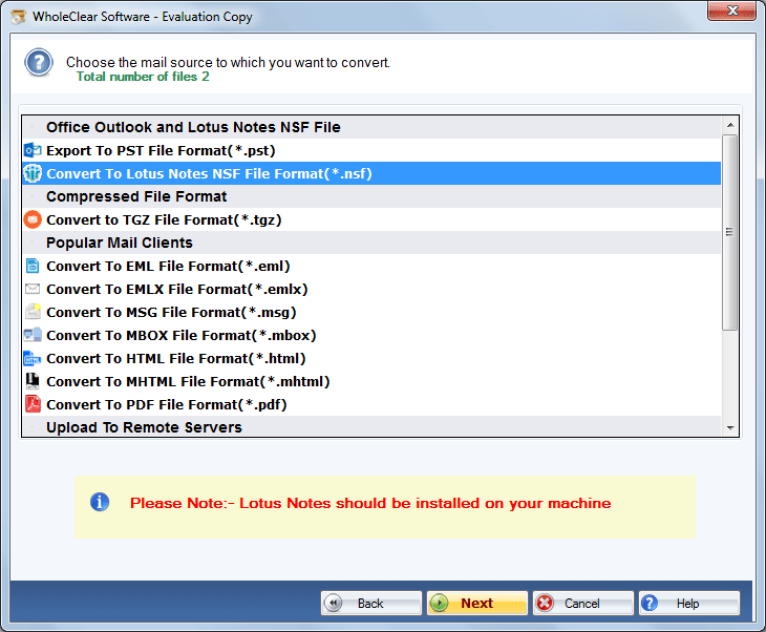Proceed with the Next button

click(477, 603)
